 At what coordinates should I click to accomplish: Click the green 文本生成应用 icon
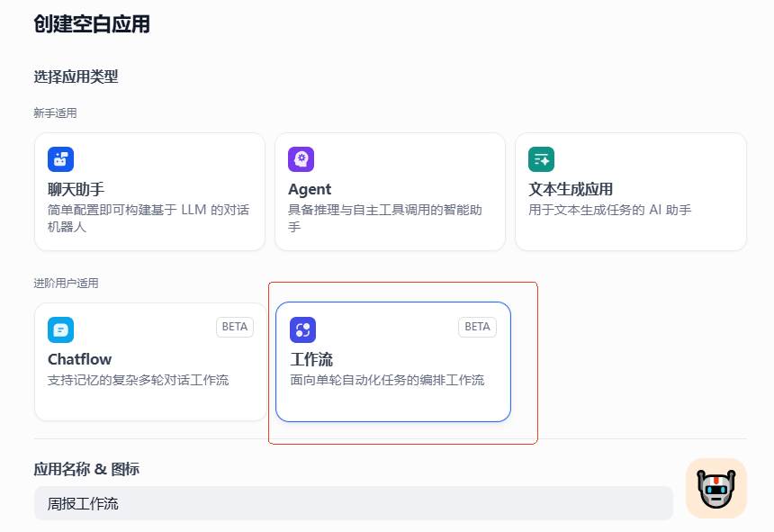click(541, 159)
